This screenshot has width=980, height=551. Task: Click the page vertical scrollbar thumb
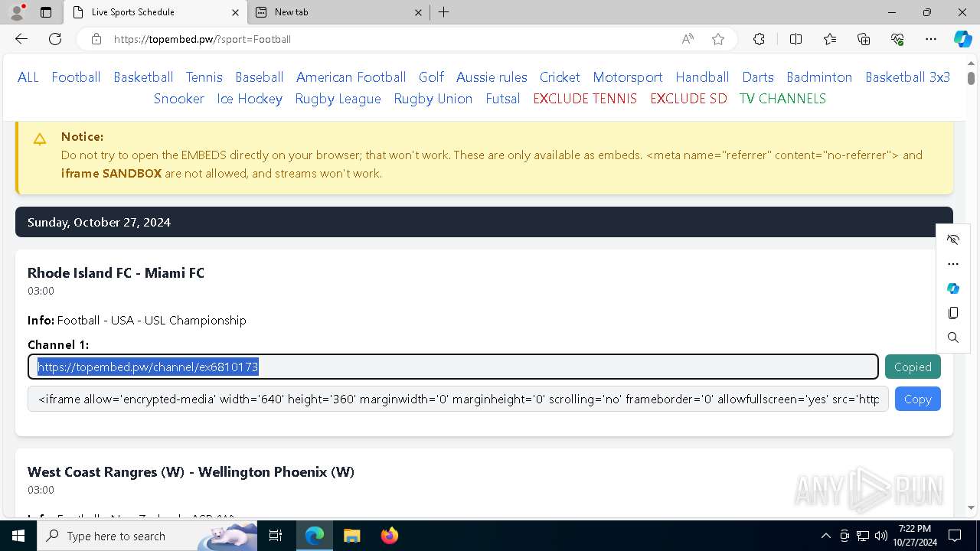point(971,78)
